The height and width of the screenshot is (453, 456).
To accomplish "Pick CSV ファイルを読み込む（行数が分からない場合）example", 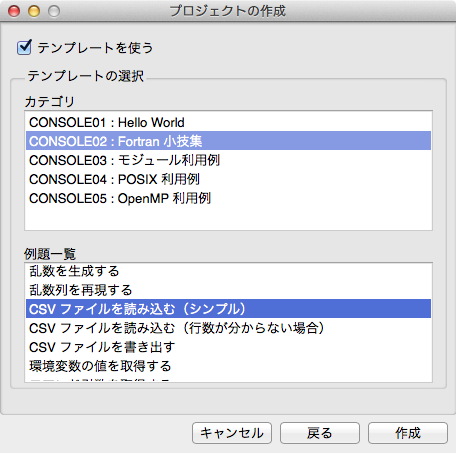I will click(228, 328).
